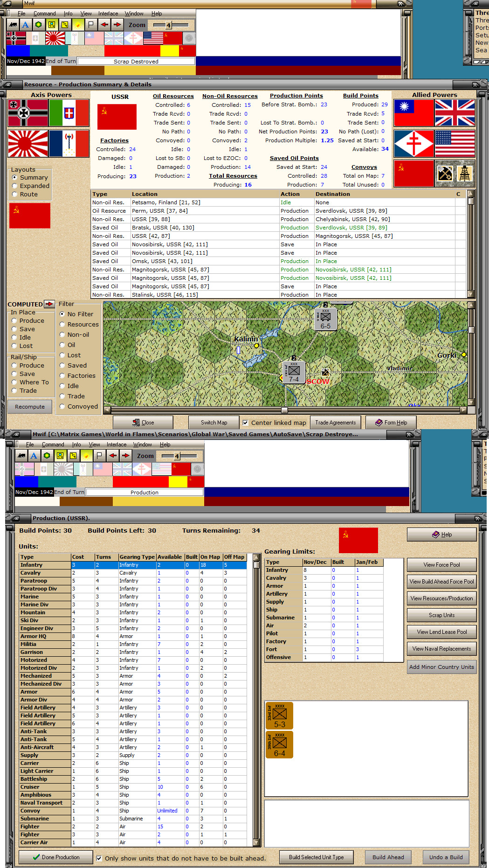Click View Force Pool button
The height and width of the screenshot is (868, 489).
442,565
